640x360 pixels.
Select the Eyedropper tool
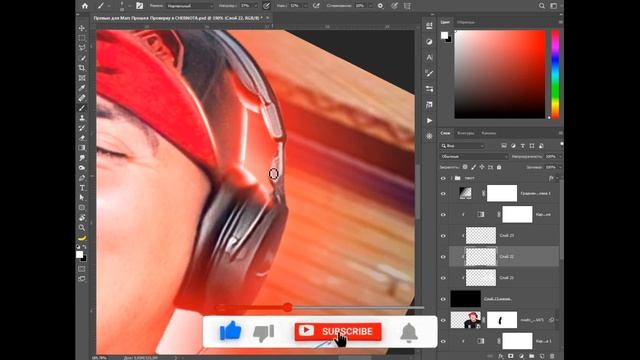point(82,88)
